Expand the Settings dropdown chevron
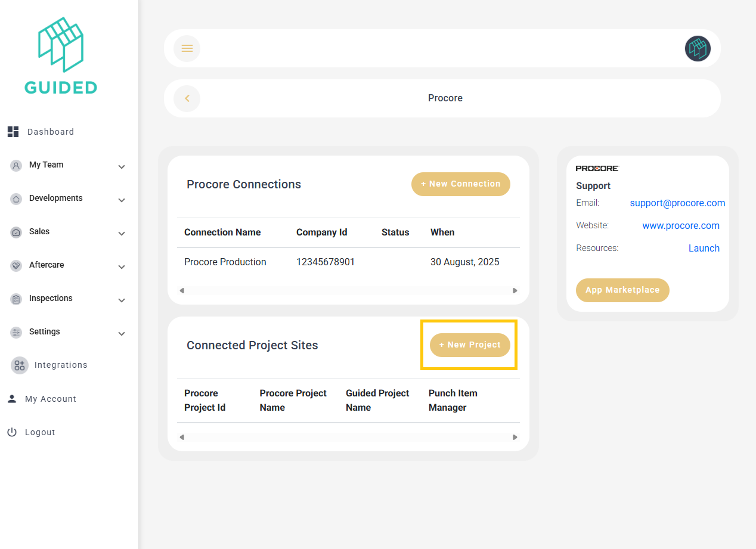 [122, 334]
